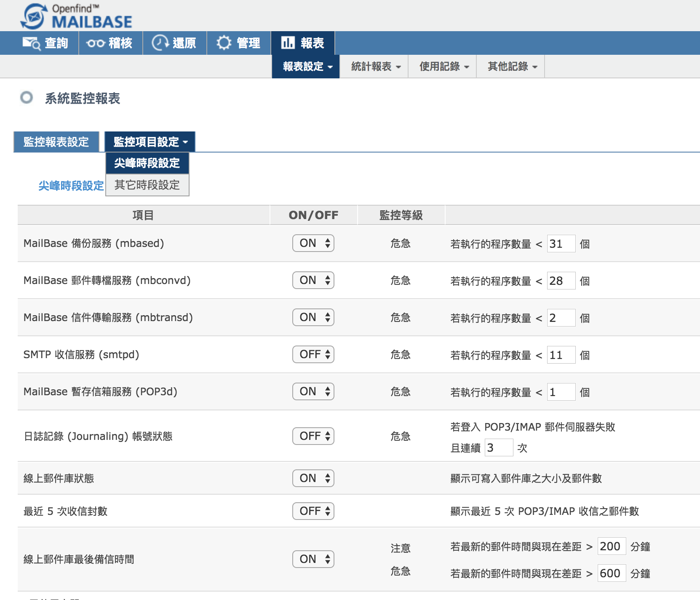This screenshot has width=700, height=600.
Task: Click the circle icon beside 系統監控報表
Action: click(x=26, y=98)
